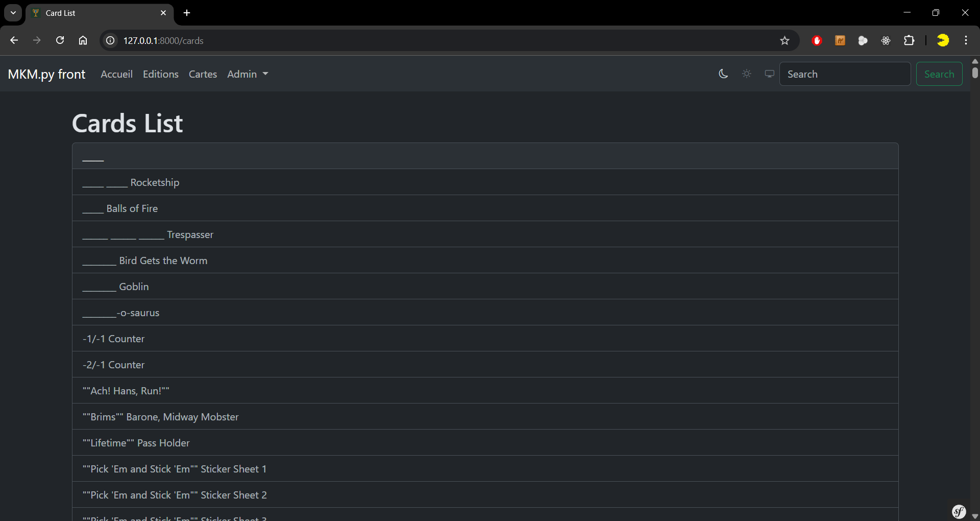
Task: Open browser extensions puzzle icon
Action: [x=909, y=41]
